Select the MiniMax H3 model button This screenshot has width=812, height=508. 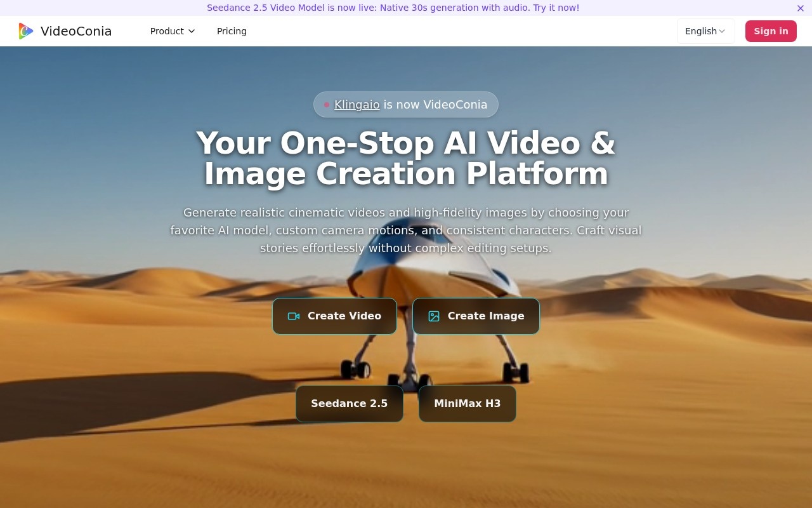(468, 404)
